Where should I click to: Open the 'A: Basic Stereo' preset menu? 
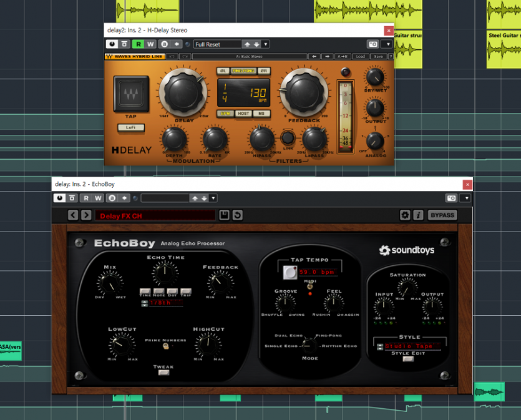click(x=249, y=57)
